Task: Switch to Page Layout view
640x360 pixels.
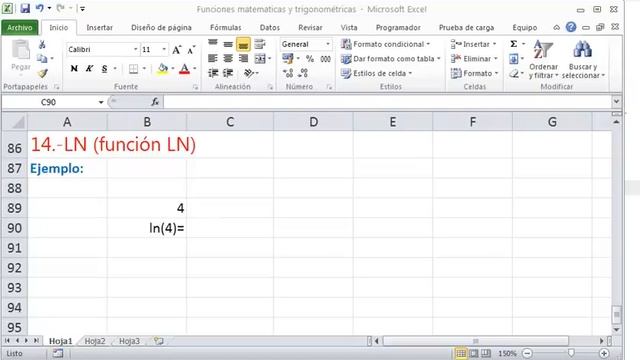Action: [x=473, y=353]
